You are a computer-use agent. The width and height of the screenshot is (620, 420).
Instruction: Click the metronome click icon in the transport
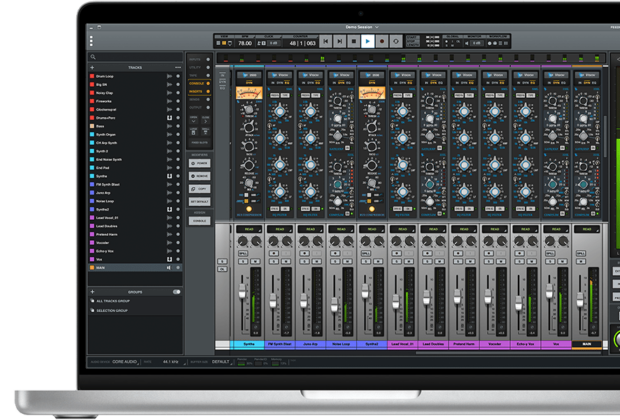tap(261, 43)
